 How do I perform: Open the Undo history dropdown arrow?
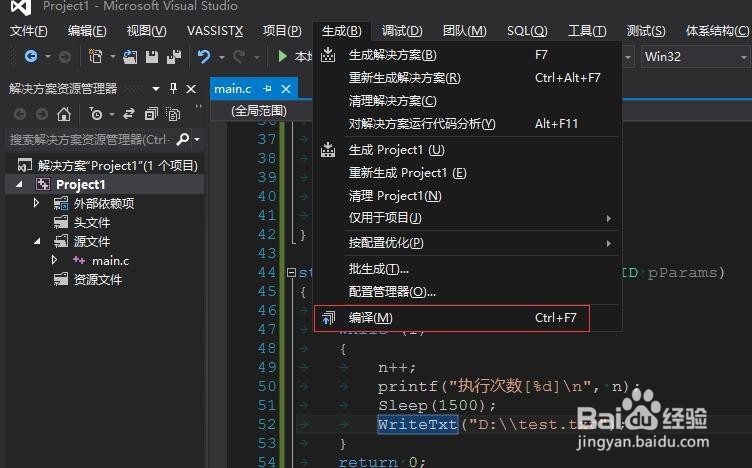tap(222, 57)
